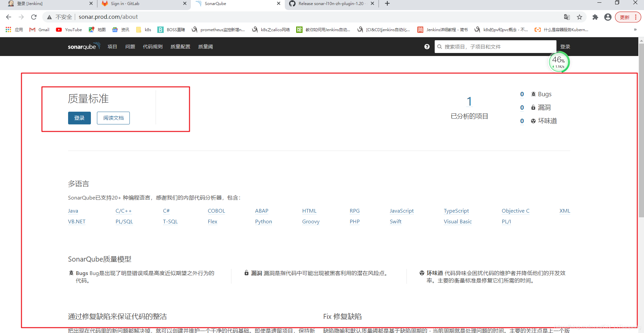Open the XML language link
Viewport: 644px width, 333px height.
565,211
